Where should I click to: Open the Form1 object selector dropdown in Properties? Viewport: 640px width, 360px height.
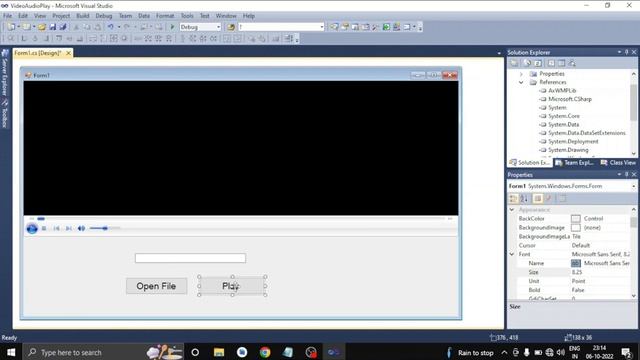[633, 186]
